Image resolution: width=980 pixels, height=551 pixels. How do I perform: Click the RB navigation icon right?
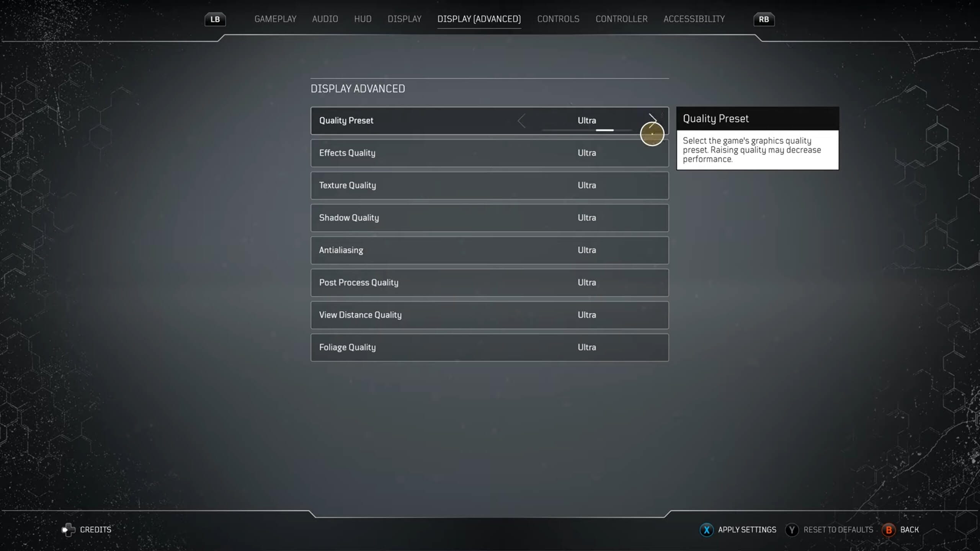click(x=764, y=19)
